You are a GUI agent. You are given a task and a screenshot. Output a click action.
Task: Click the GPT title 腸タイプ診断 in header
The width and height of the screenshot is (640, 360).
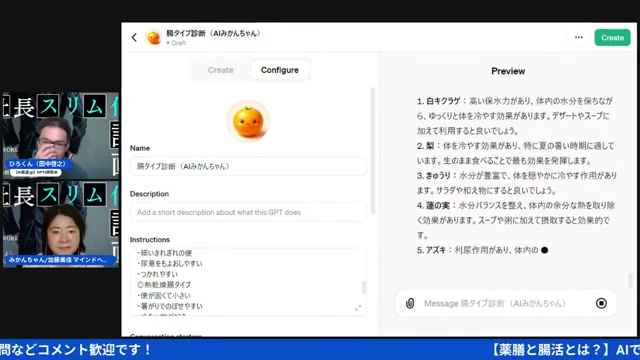point(213,33)
